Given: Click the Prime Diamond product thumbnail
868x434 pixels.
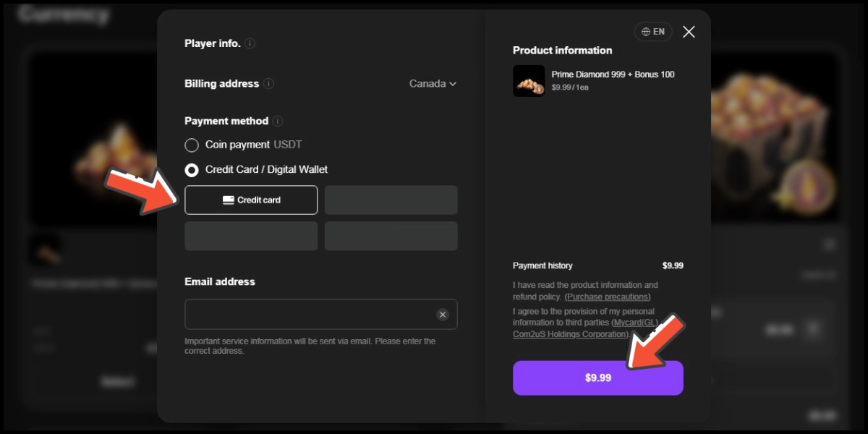Looking at the screenshot, I should point(529,81).
